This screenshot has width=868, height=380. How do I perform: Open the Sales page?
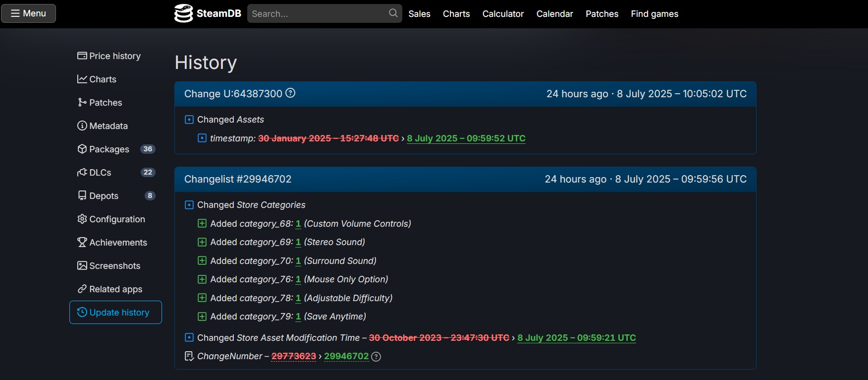pyautogui.click(x=419, y=14)
